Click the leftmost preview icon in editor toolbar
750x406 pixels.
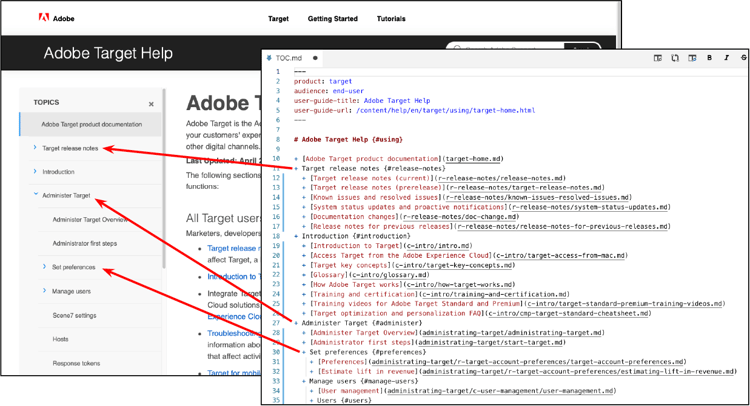658,58
